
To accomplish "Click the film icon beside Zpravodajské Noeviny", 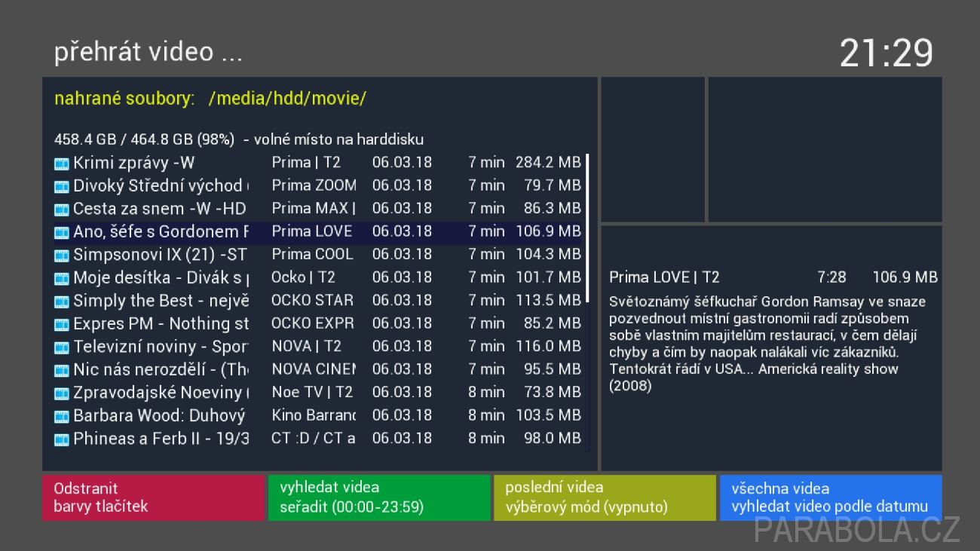I will [x=61, y=393].
